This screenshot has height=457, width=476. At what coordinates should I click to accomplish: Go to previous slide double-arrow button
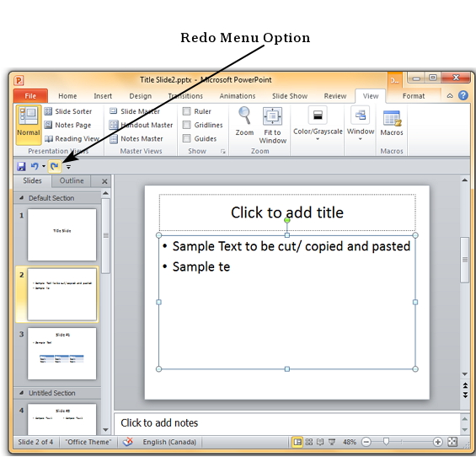(465, 385)
